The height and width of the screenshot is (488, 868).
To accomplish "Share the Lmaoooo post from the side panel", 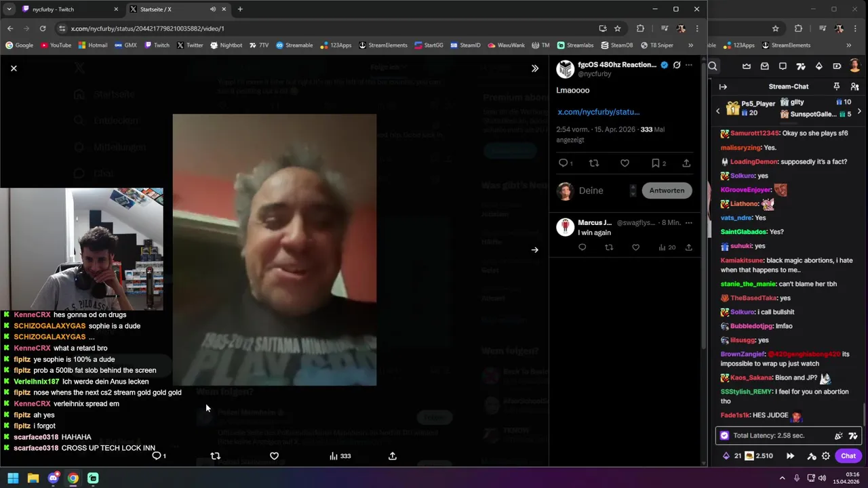I will [686, 163].
